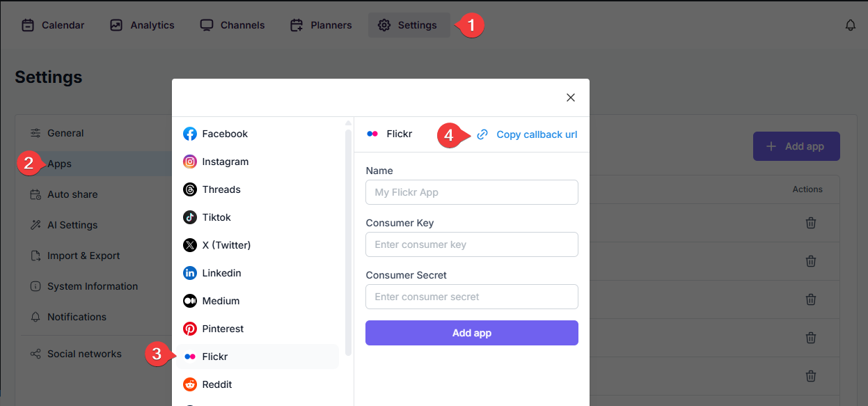
Task: Select Medium from the app list
Action: (x=220, y=301)
